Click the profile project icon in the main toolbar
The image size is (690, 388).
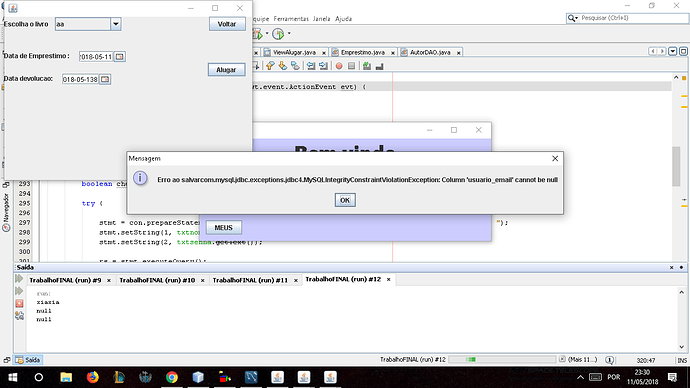(x=278, y=33)
